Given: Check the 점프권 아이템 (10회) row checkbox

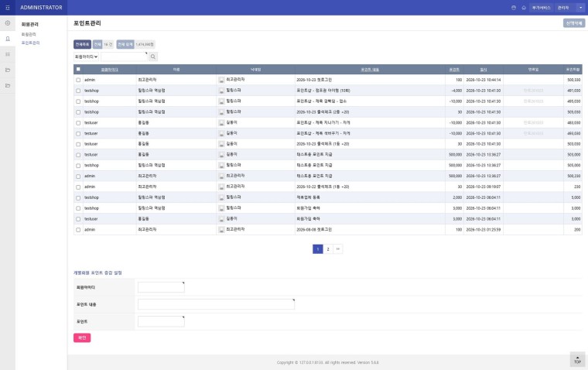Looking at the screenshot, I should click(78, 91).
